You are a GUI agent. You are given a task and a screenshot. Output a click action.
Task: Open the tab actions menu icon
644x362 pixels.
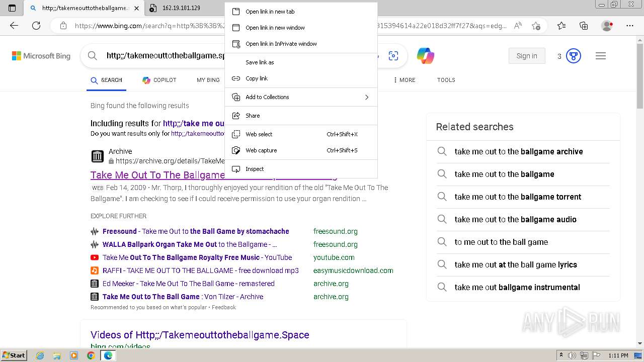[12, 8]
